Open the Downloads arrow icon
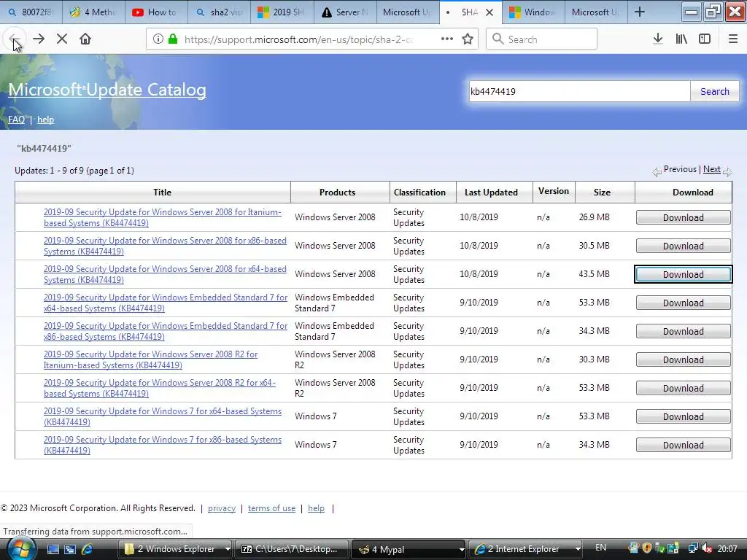This screenshot has height=560, width=747. [658, 39]
